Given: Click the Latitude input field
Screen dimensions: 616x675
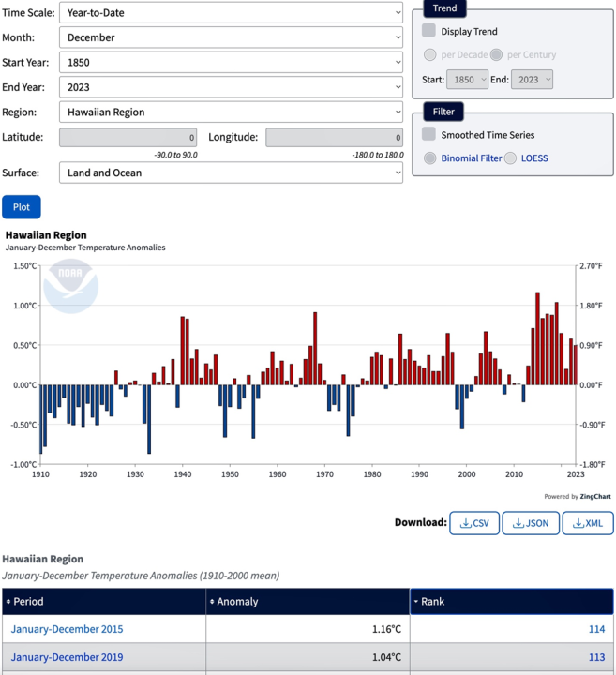Looking at the screenshot, I should pos(128,138).
